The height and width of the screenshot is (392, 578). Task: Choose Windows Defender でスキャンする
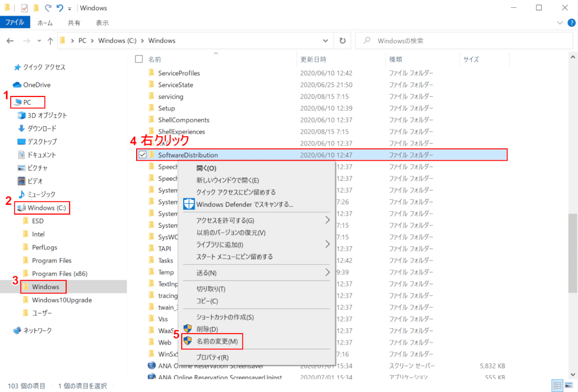tap(257, 204)
